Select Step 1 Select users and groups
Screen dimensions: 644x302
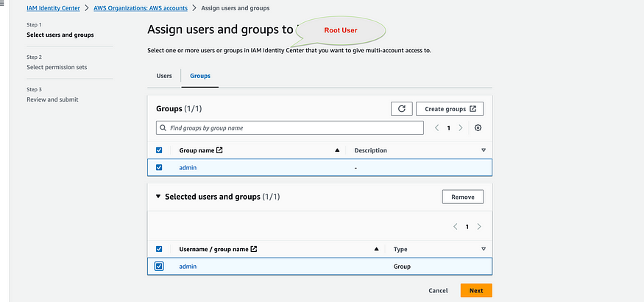pyautogui.click(x=60, y=35)
